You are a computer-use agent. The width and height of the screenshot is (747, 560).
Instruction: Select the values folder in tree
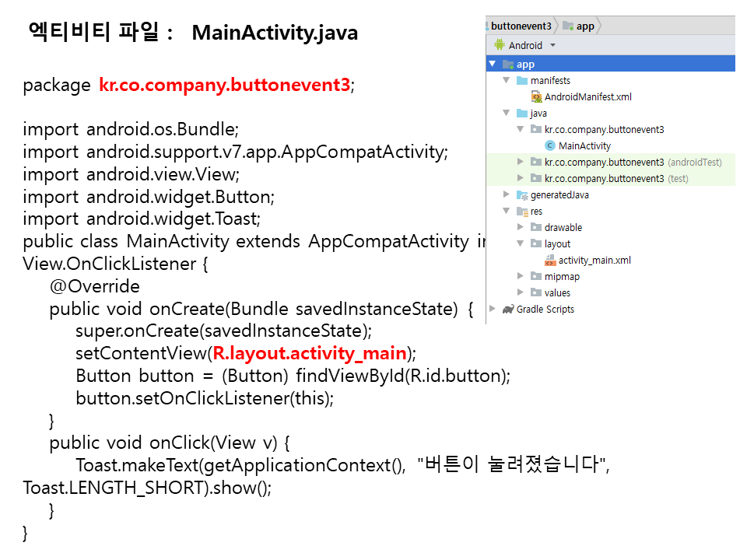(x=557, y=293)
